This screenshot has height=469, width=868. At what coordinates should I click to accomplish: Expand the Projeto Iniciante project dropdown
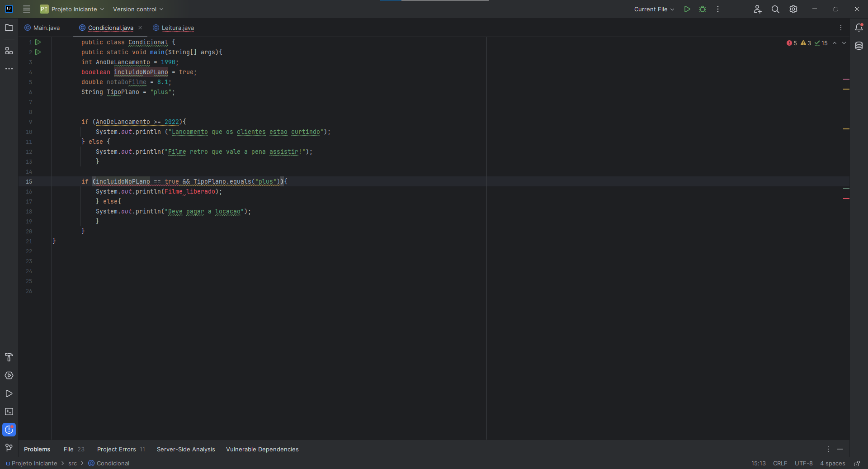point(72,9)
